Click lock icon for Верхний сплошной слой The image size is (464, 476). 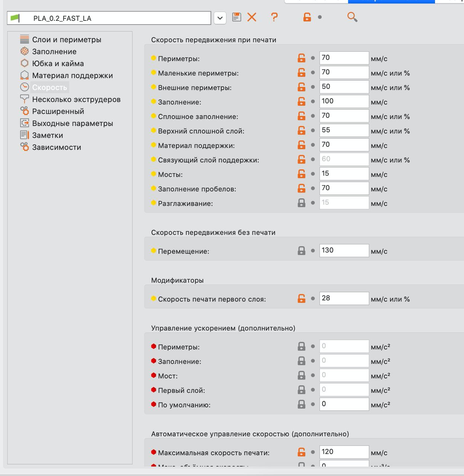pos(301,131)
